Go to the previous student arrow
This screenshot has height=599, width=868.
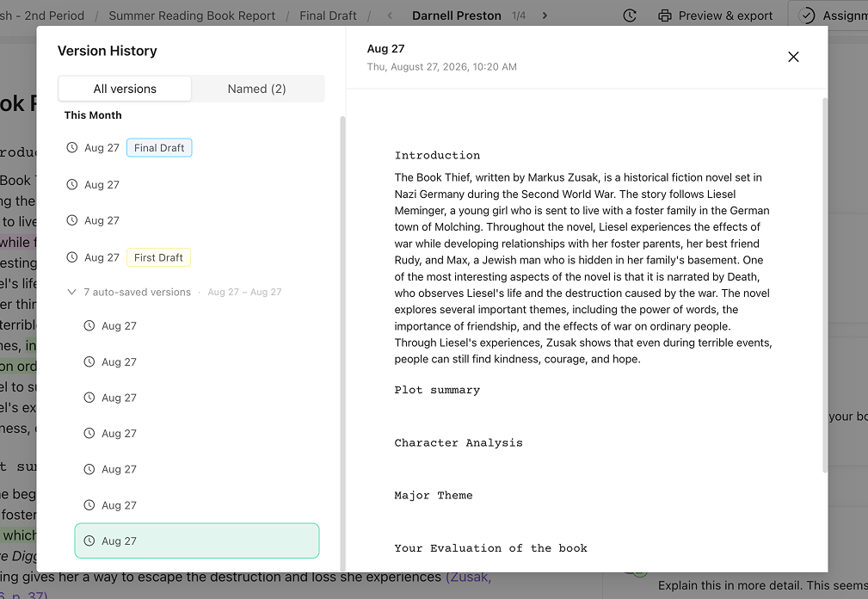click(390, 15)
